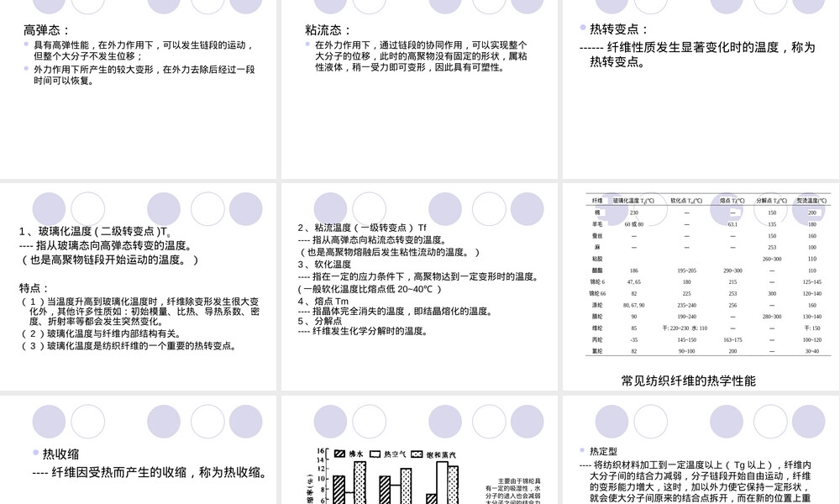Click the bullet starting '外力作用下所产生的较大变形'

(144, 75)
